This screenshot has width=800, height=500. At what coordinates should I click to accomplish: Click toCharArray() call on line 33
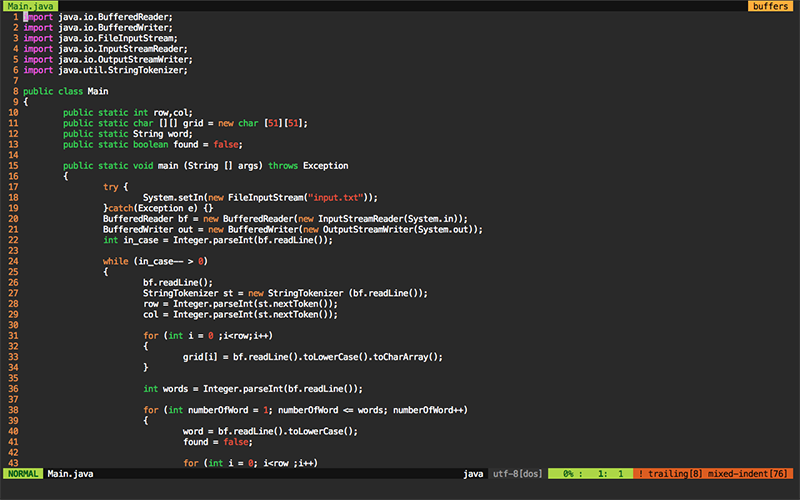click(405, 357)
